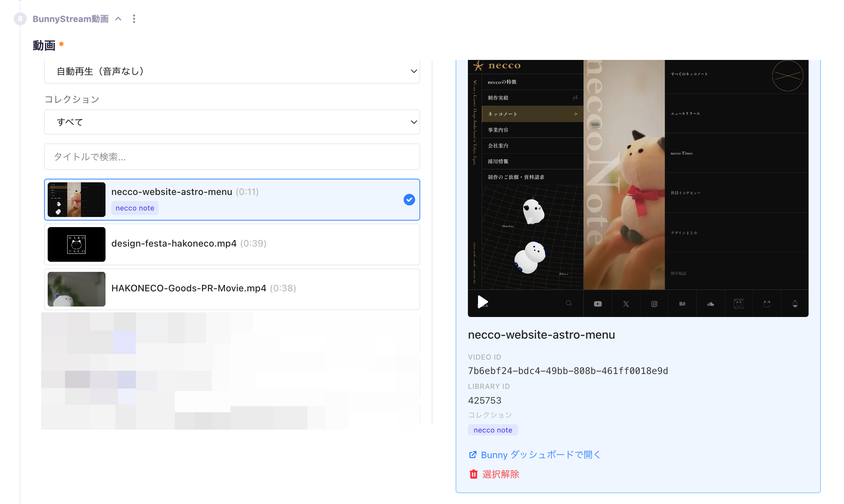
Task: Click ニュースリリース in preview submenu
Action: (685, 113)
